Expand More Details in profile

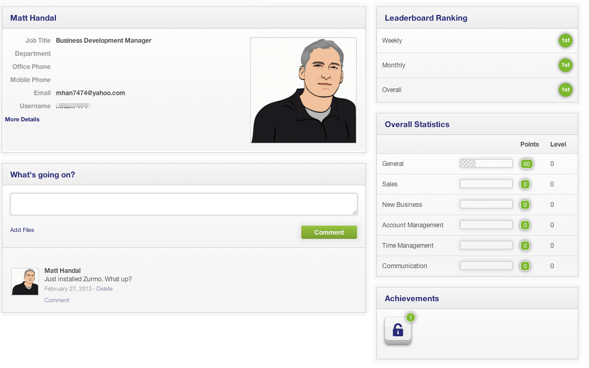click(22, 119)
